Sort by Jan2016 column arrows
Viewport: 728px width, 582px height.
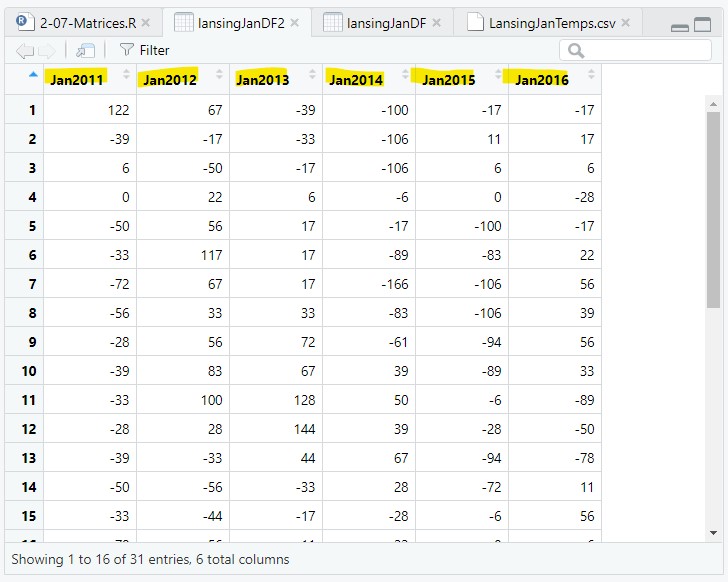point(591,74)
